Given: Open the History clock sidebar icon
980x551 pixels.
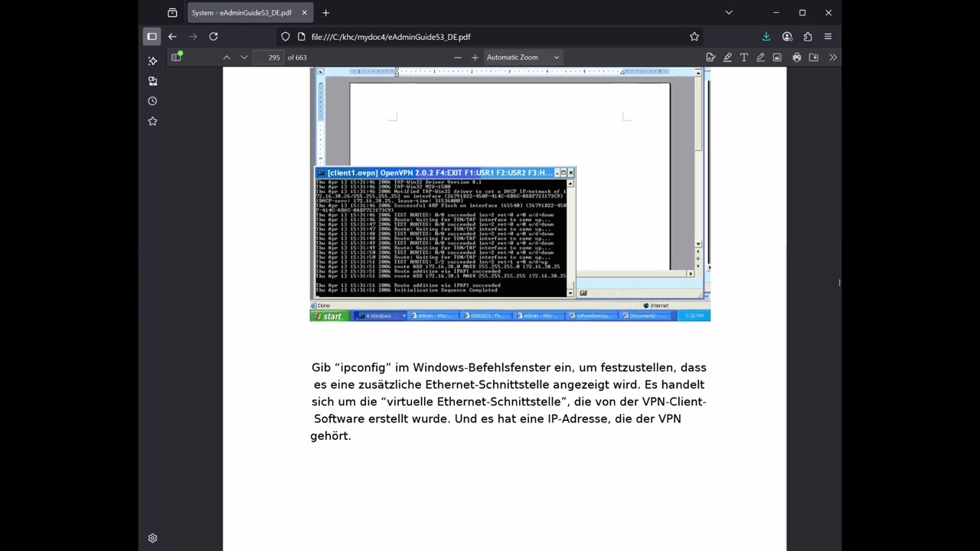Looking at the screenshot, I should click(152, 101).
